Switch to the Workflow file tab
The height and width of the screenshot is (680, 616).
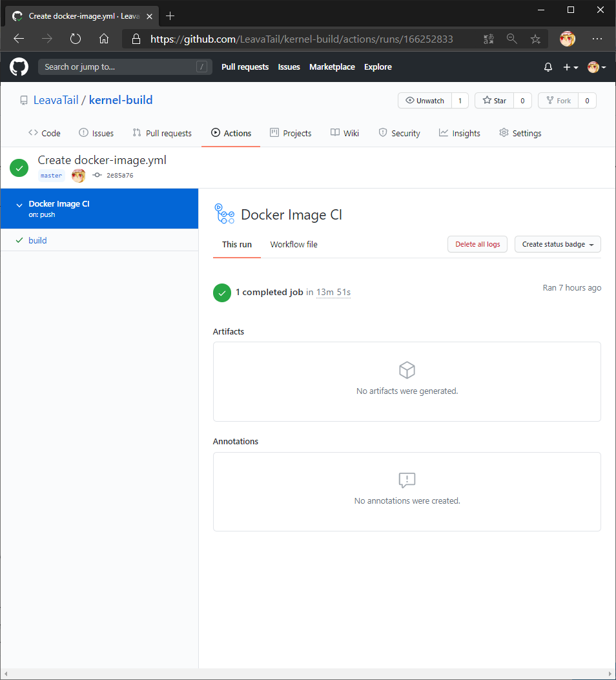[x=294, y=245]
